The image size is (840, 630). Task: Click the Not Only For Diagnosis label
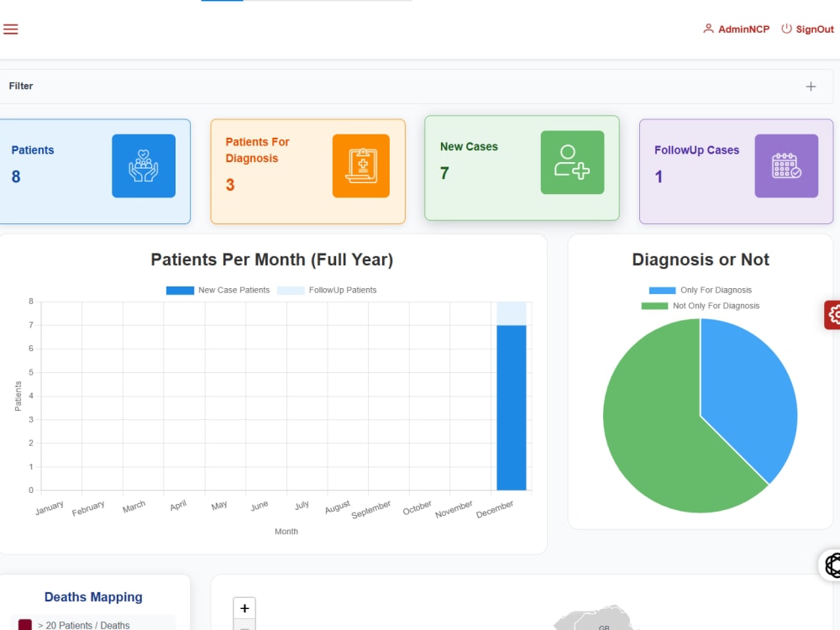(716, 306)
